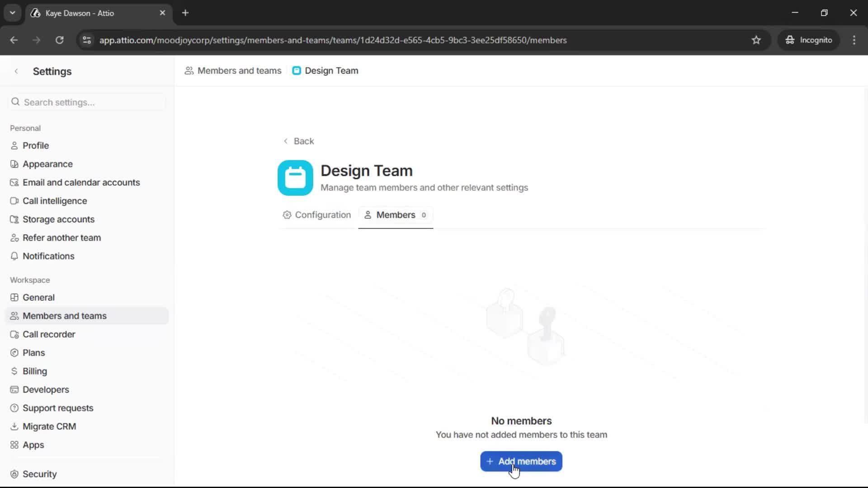
Task: Click the Add members button
Action: coord(521,461)
